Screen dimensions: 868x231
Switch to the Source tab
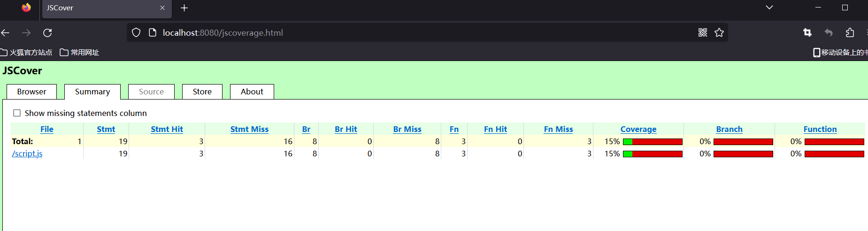click(151, 92)
